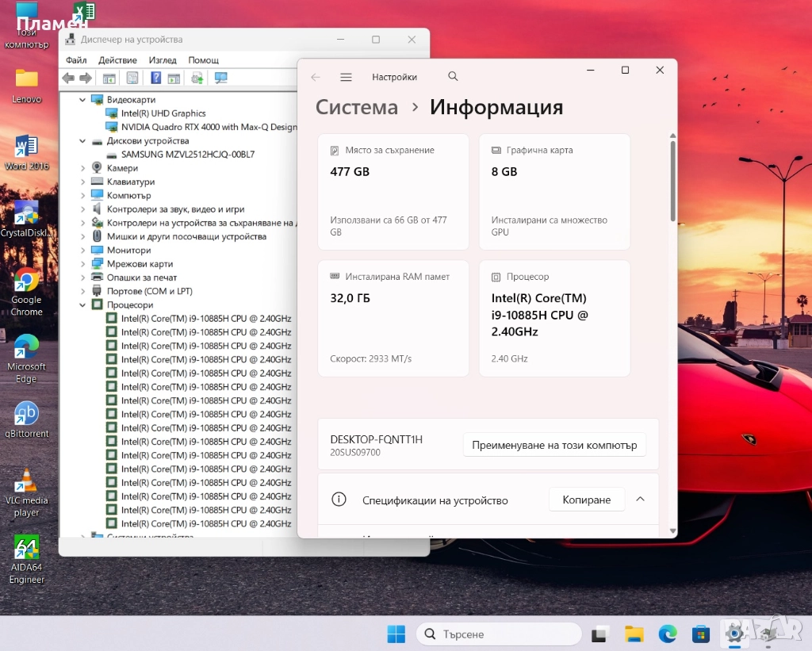
Task: Collapse the Процесори tree node
Action: (83, 305)
